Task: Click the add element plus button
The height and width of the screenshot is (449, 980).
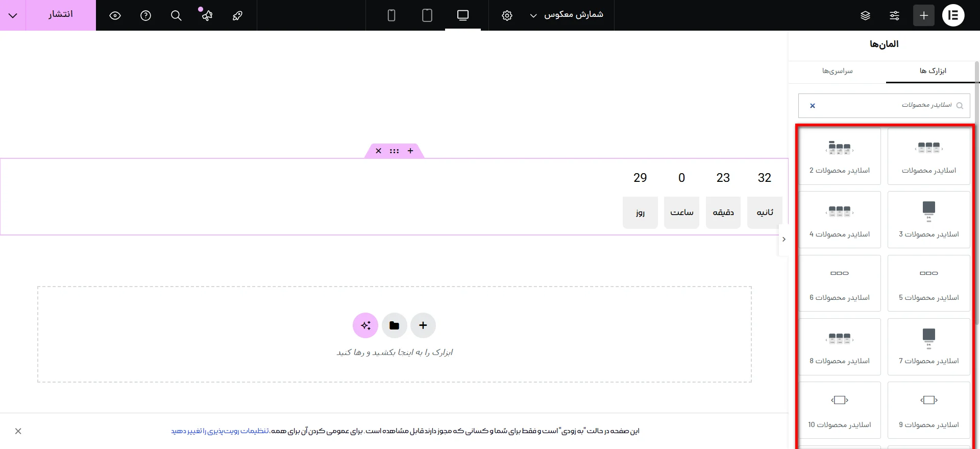Action: pyautogui.click(x=924, y=15)
